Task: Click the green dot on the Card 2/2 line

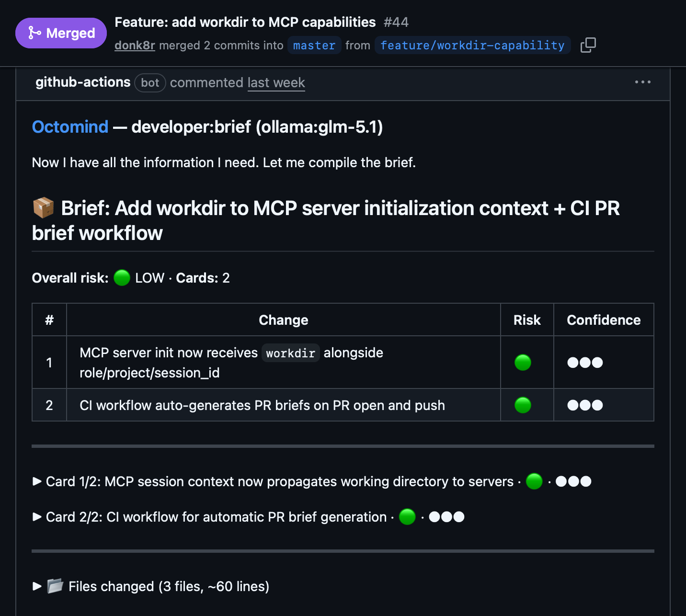Action: (407, 517)
